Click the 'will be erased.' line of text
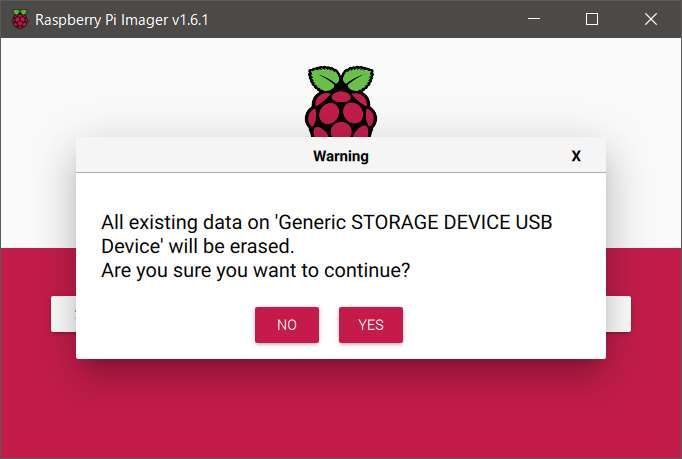Viewport: 682px width, 459px height. coord(231,247)
